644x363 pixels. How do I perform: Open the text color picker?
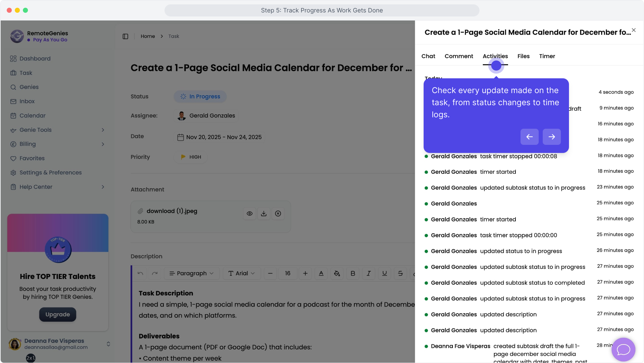point(321,273)
